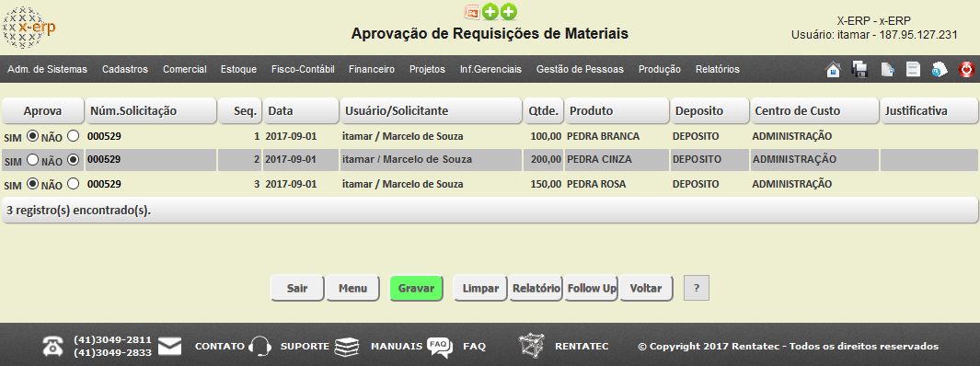Expand the Gestão de Pessoas menu
This screenshot has height=366, width=980.
coord(580,69)
